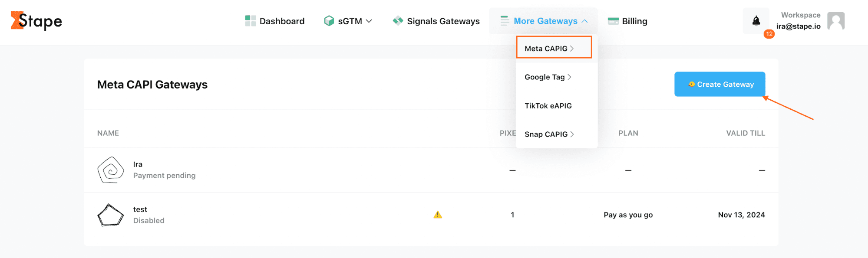Viewport: 868px width, 258px height.
Task: Click the user avatar icon
Action: pyautogui.click(x=836, y=21)
